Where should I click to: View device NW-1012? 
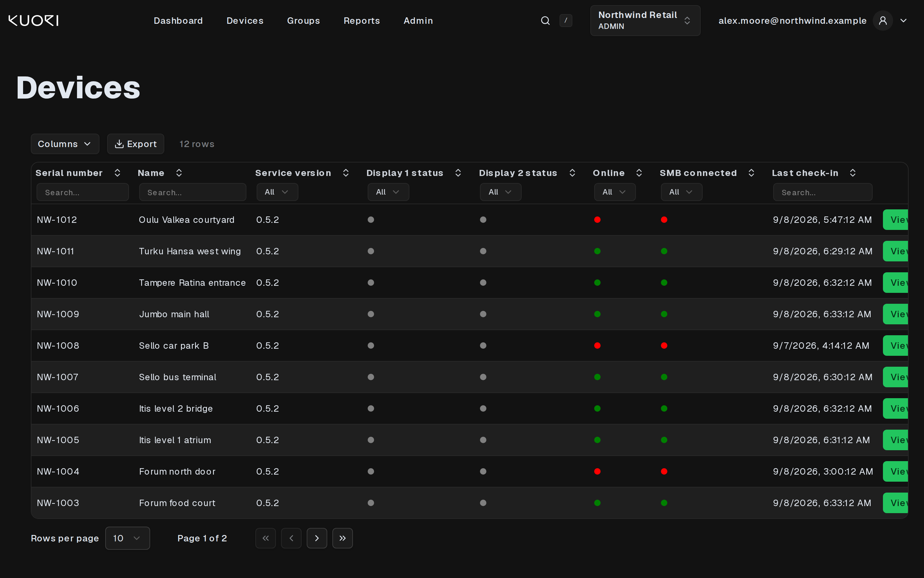[x=896, y=220]
